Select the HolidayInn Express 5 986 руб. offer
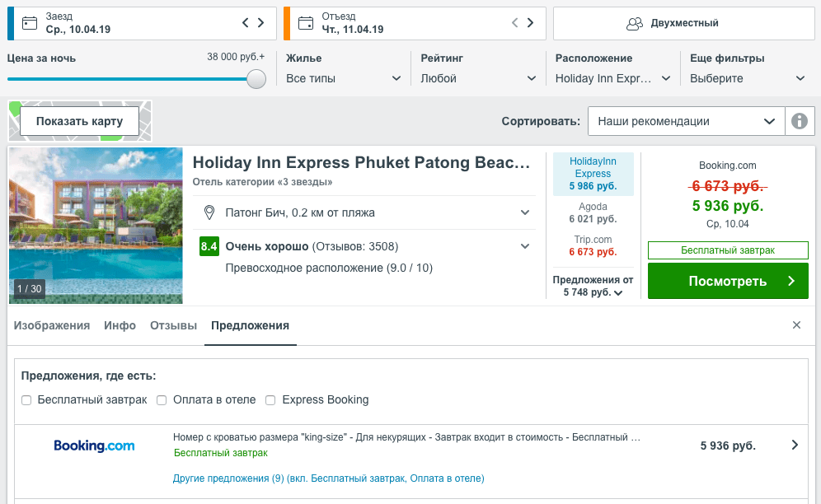This screenshot has height=504, width=821. pos(593,174)
